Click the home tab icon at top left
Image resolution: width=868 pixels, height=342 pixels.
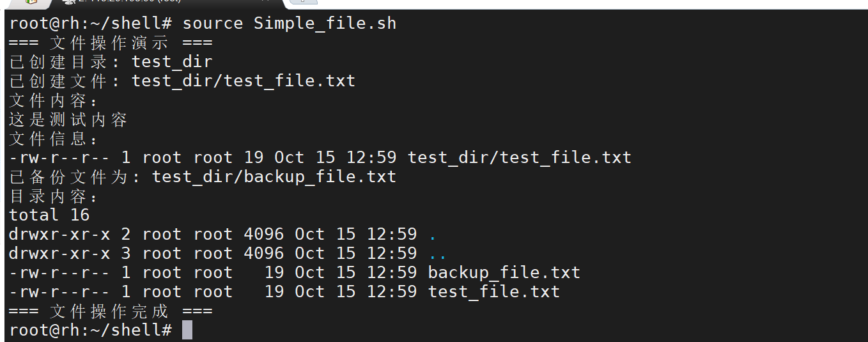coord(31,2)
